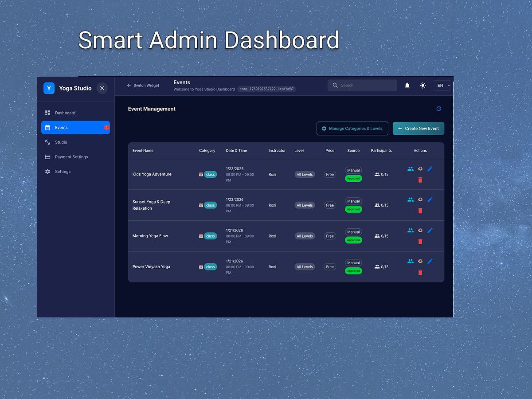The width and height of the screenshot is (532, 399).
Task: Delete the Kids Yoga Adventure event
Action: pos(420,180)
